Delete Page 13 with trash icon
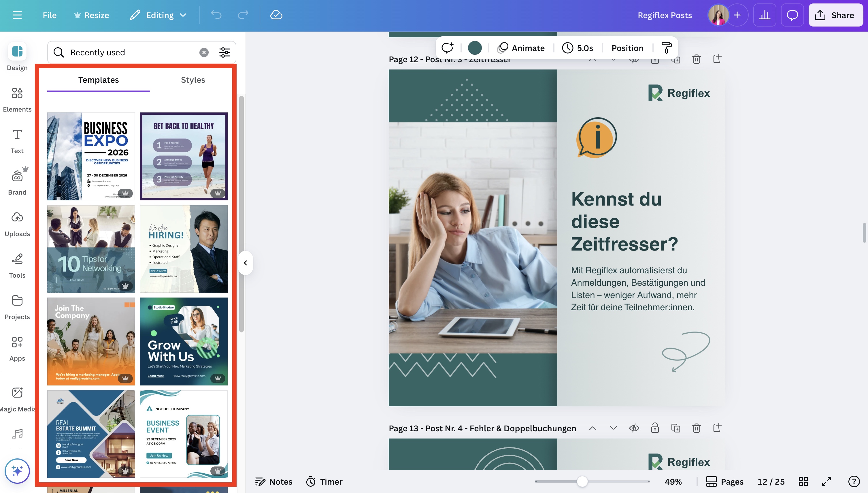 pos(696,428)
